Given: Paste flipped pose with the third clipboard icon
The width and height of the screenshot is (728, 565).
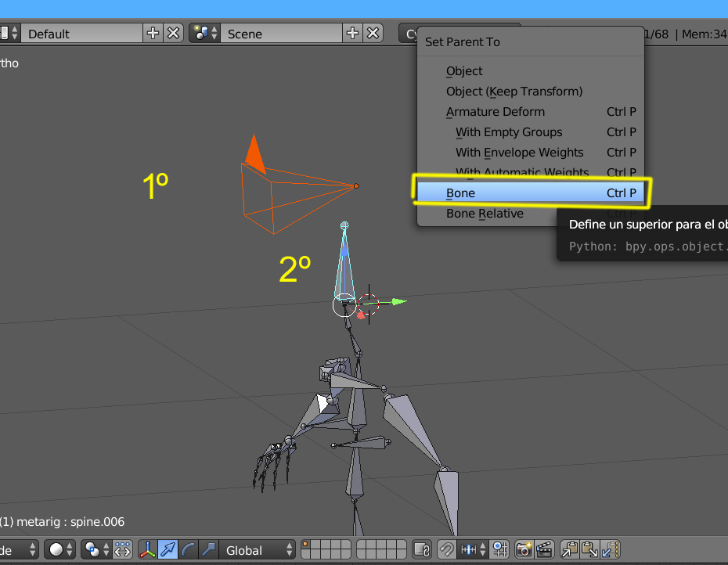Looking at the screenshot, I should (x=610, y=550).
